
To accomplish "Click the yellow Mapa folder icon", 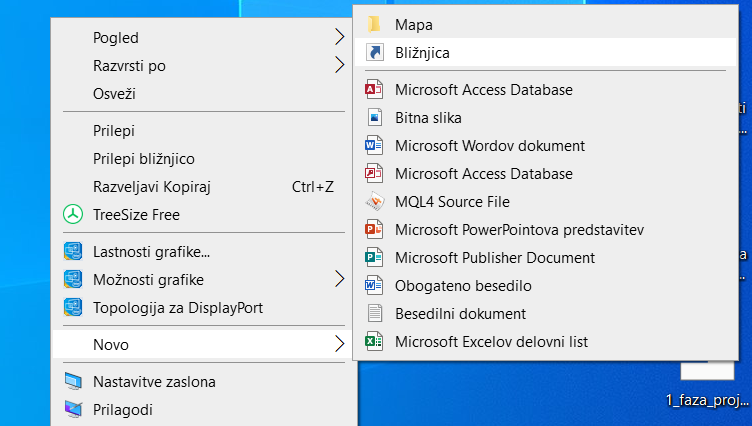I will pyautogui.click(x=375, y=24).
